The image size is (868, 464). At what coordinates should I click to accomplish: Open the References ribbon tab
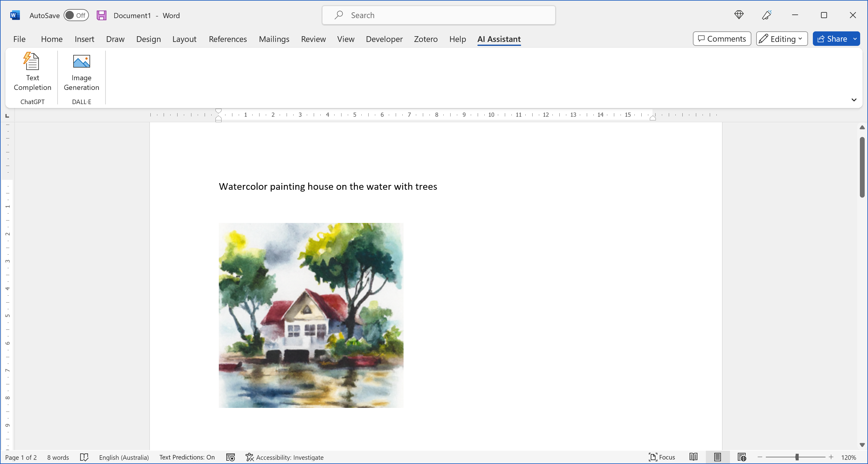(228, 39)
